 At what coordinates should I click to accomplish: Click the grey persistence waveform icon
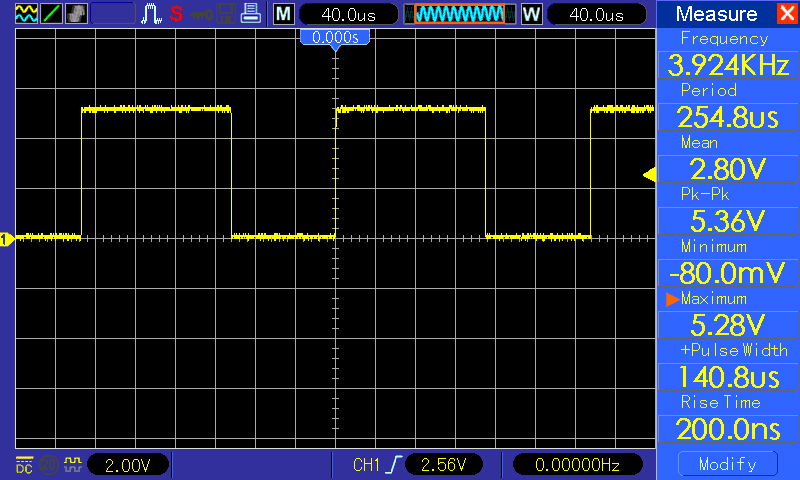point(76,14)
